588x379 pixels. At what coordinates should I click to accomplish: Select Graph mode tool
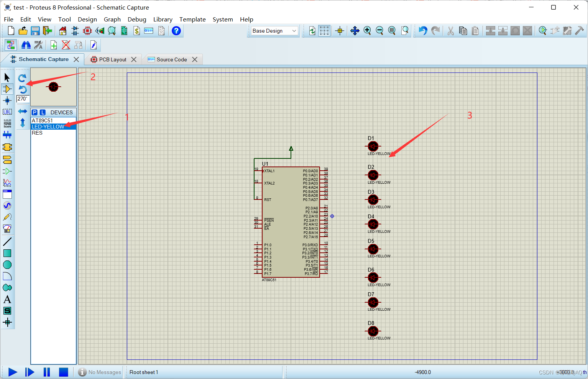click(x=7, y=183)
